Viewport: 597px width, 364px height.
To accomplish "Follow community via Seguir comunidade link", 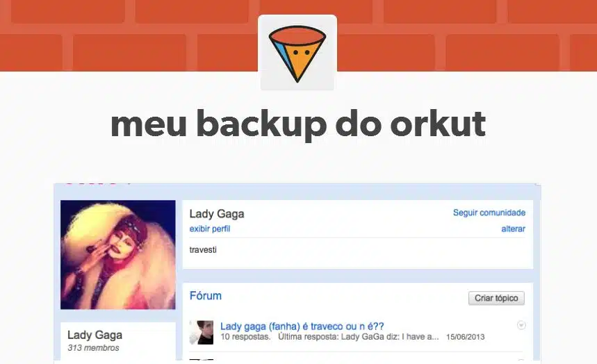I will pos(489,213).
